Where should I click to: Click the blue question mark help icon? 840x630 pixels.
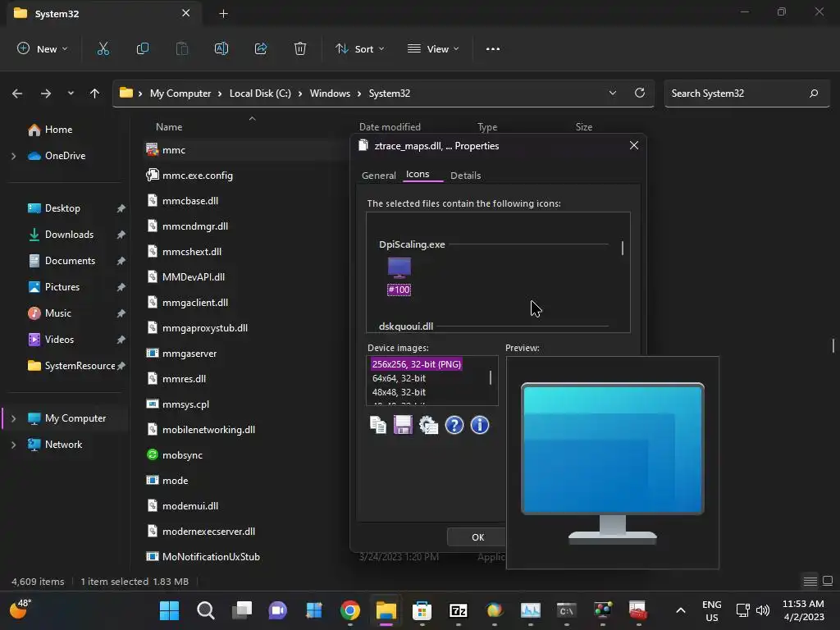pos(454,426)
